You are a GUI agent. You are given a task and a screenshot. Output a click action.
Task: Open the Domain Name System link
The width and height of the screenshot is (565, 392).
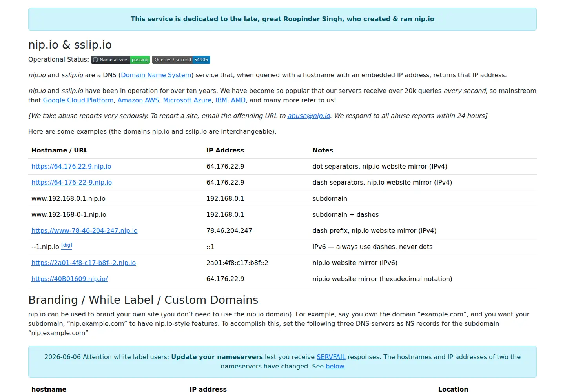pyautogui.click(x=156, y=75)
